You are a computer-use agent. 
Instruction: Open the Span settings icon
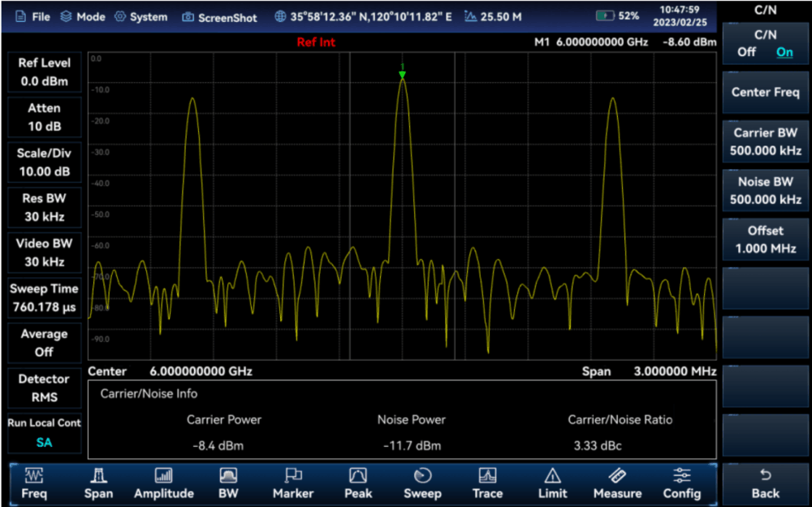98,476
